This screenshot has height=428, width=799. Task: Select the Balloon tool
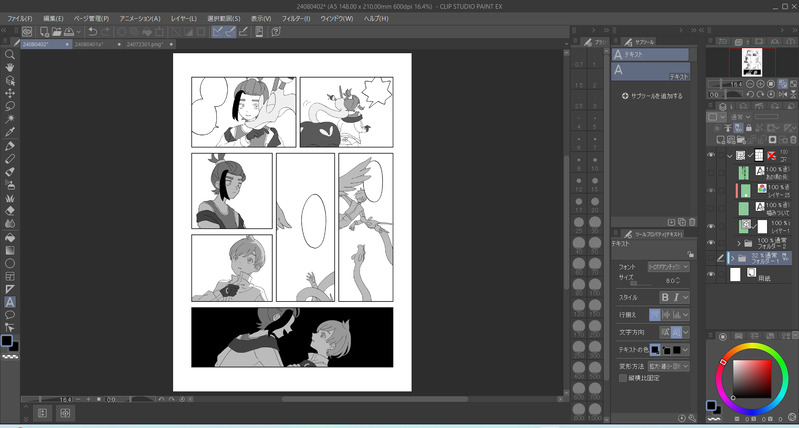tap(10, 315)
